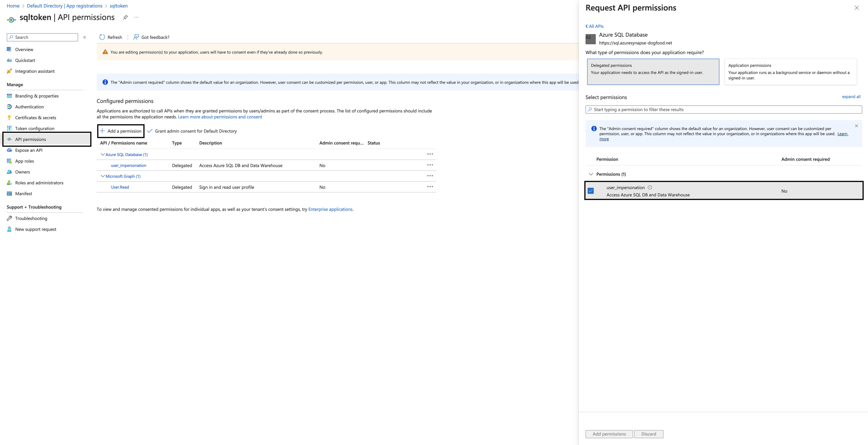868x445 pixels.
Task: Open row options for user_impersonation in configured permissions
Action: coord(430,165)
